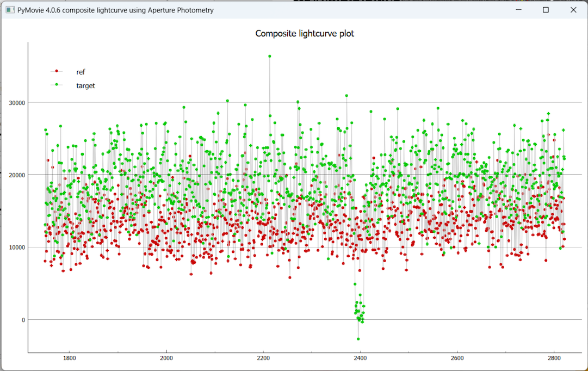The width and height of the screenshot is (588, 371).
Task: Click the 1800 x-axis tick label
Action: coord(69,358)
